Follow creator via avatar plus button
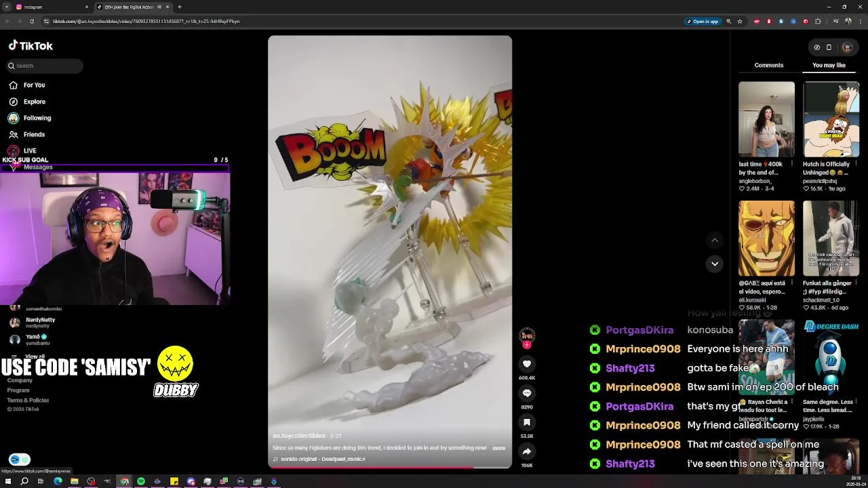 [x=527, y=345]
